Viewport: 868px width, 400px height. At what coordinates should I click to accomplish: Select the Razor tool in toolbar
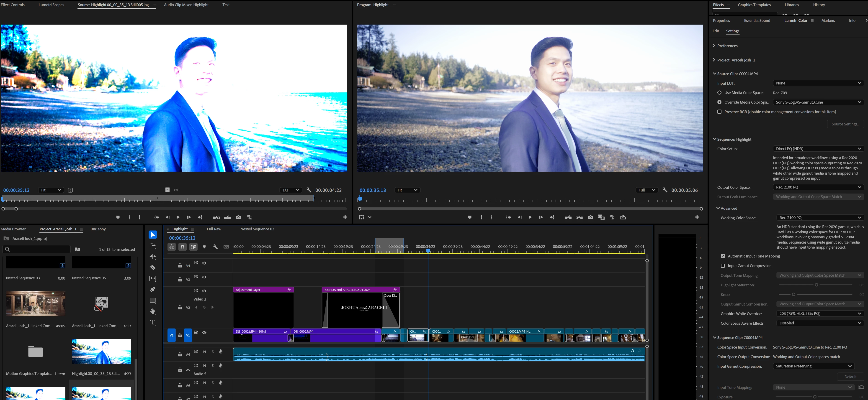pos(153,268)
